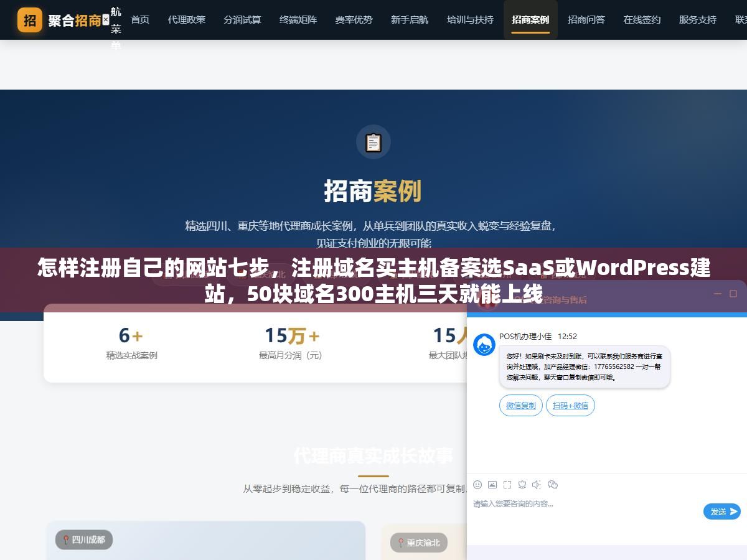Open the 培训与扶持 nav item
This screenshot has width=747, height=560.
(x=470, y=20)
